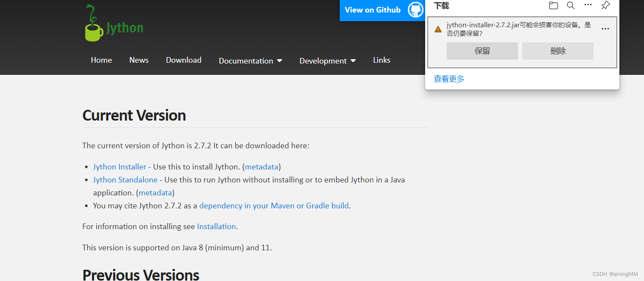Open the downloads panel more options icon
Screen dimensions: 644x281
(588, 5)
